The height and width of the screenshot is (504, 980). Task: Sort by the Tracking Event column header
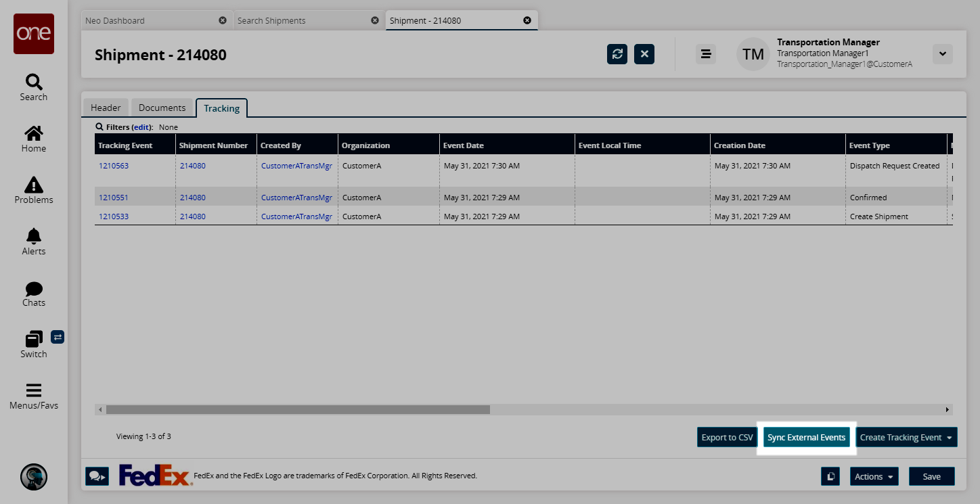coord(135,145)
